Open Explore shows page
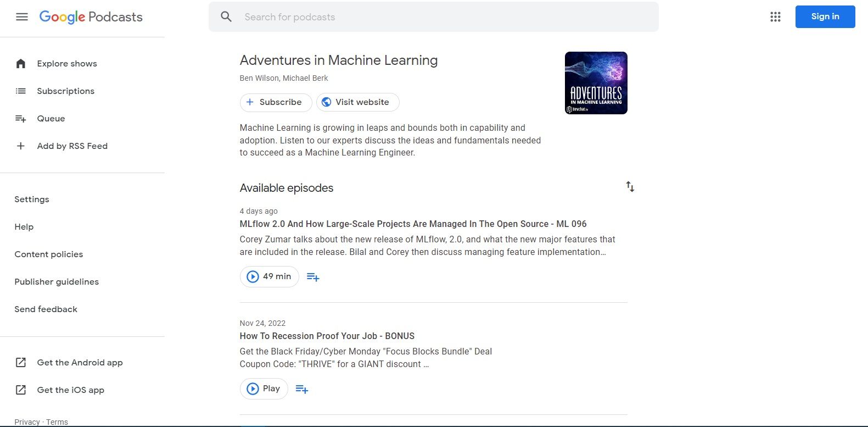Image resolution: width=868 pixels, height=427 pixels. (67, 64)
